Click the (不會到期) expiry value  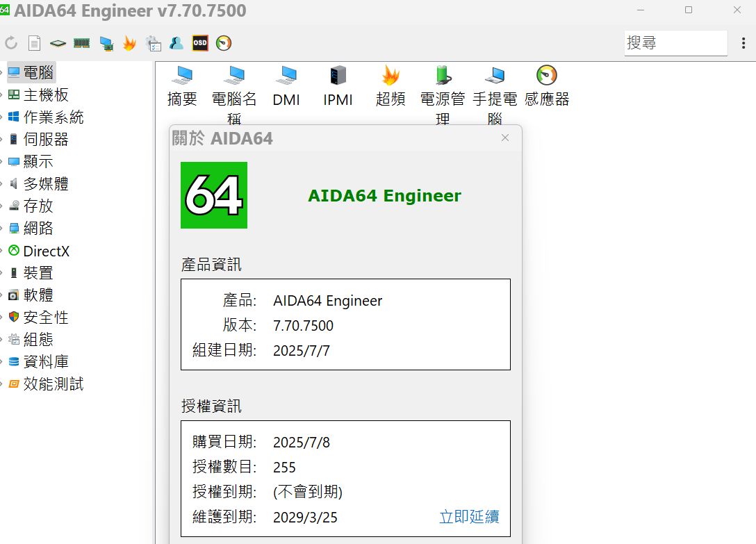308,492
